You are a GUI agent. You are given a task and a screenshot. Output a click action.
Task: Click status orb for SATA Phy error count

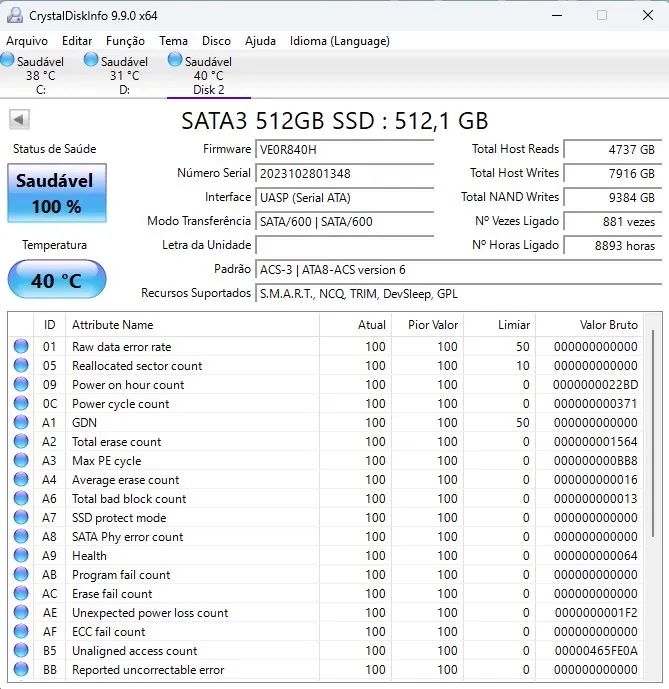point(21,537)
